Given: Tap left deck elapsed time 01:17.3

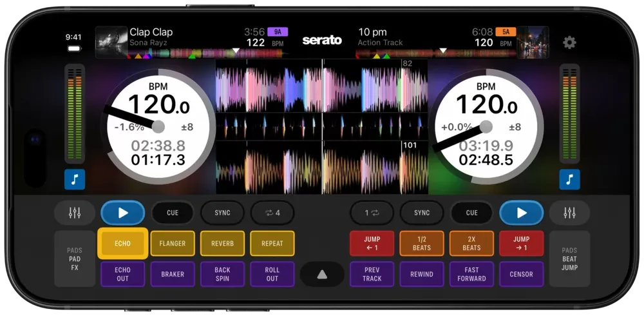Looking at the screenshot, I should click(x=158, y=160).
